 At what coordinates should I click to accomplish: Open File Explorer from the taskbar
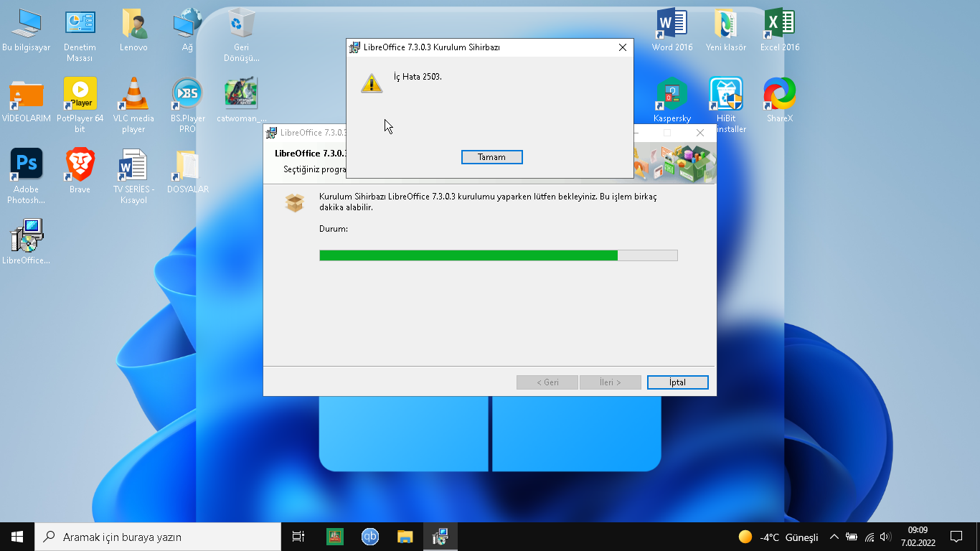coord(405,537)
